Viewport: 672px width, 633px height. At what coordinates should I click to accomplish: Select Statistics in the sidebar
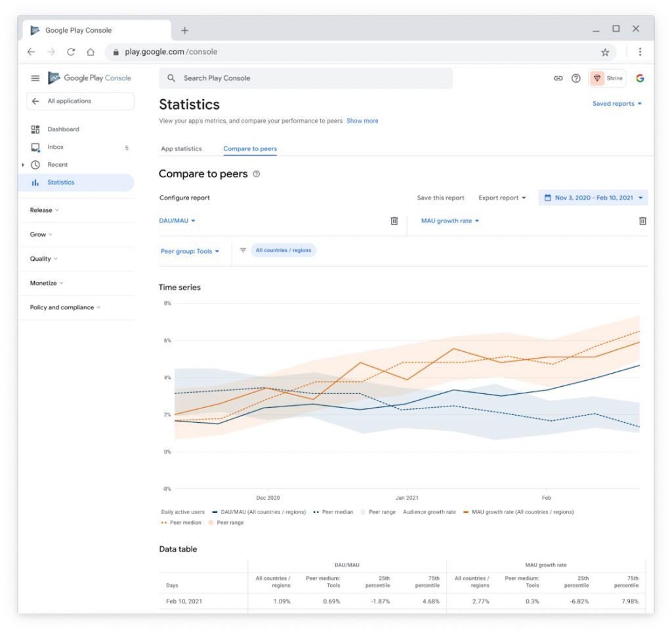click(76, 183)
